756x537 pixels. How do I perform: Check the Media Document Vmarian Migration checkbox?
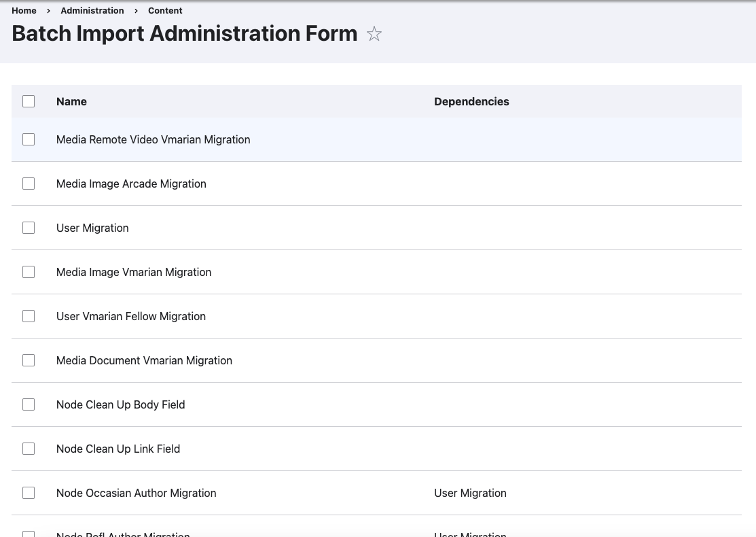[x=29, y=360]
